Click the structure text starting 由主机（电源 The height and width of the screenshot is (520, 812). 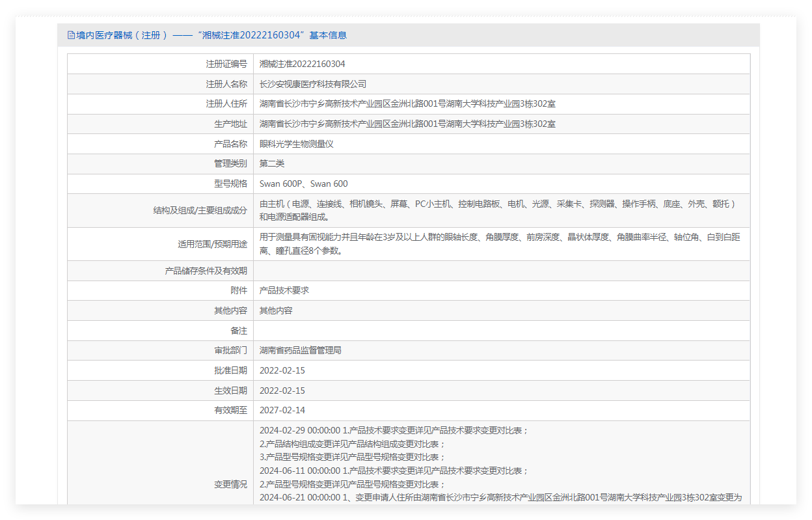click(500, 210)
